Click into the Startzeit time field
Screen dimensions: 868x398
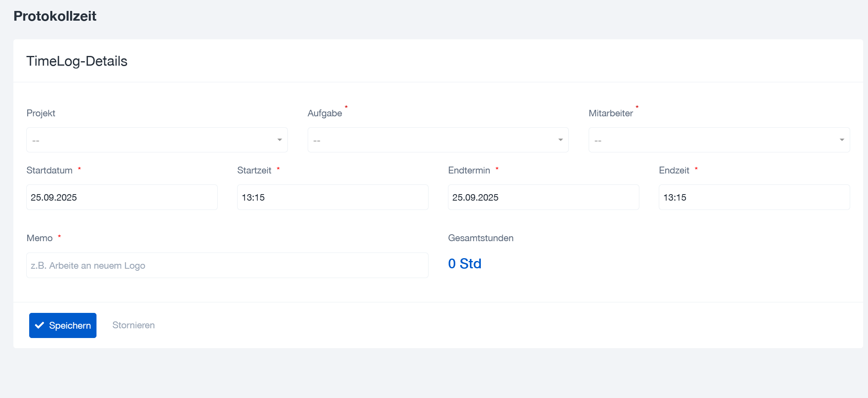tap(332, 197)
